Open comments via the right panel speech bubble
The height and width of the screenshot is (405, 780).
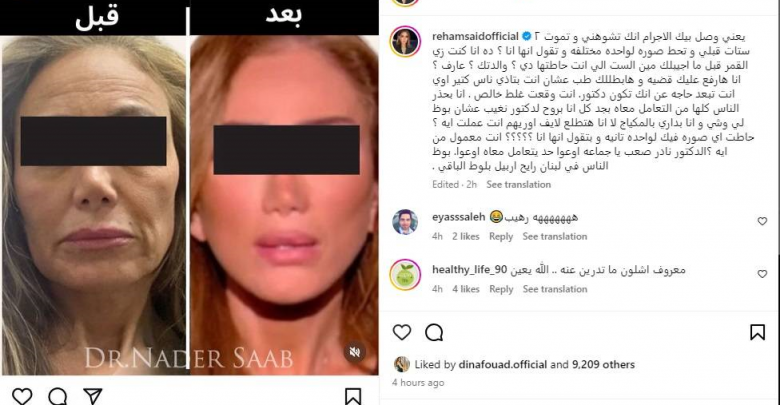tap(434, 332)
